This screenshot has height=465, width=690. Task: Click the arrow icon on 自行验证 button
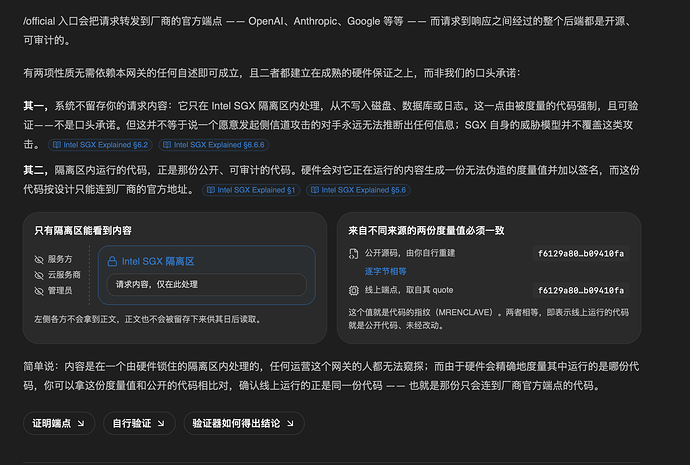(161, 424)
